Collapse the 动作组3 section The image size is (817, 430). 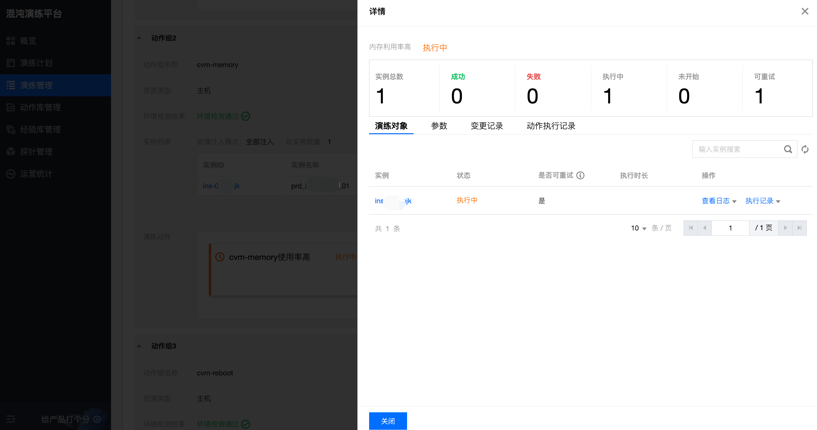139,346
